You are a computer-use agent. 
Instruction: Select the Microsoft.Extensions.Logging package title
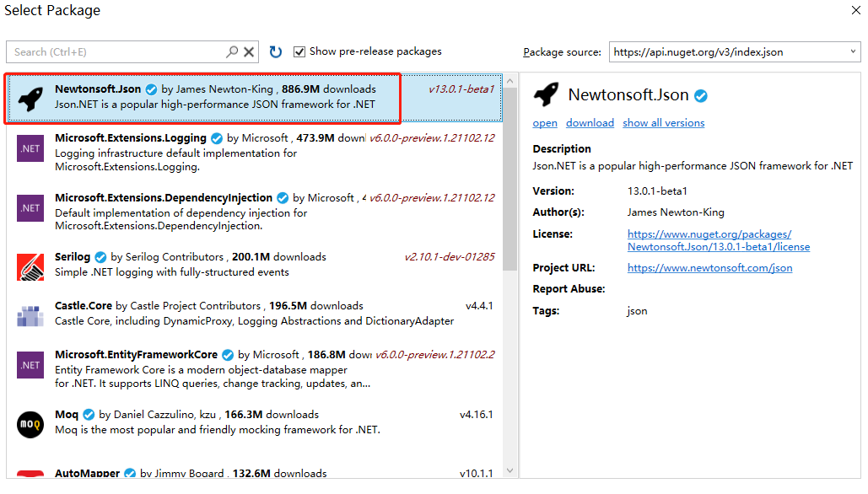pyautogui.click(x=131, y=137)
